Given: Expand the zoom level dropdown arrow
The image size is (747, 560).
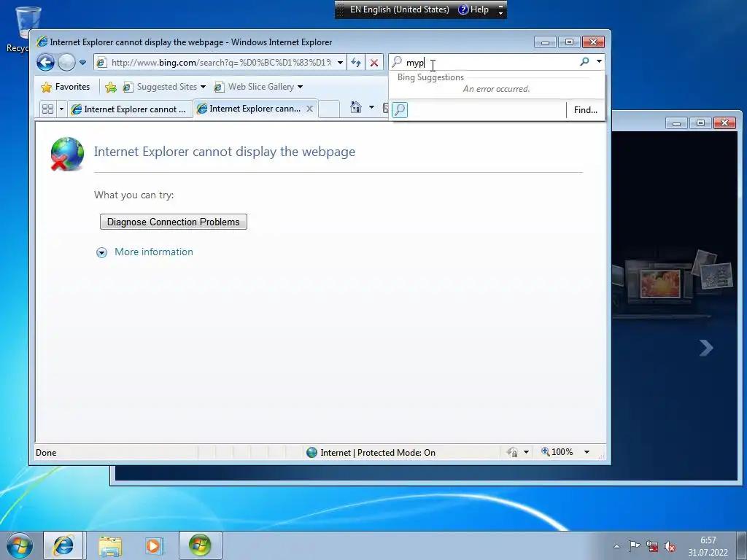Looking at the screenshot, I should tap(587, 452).
